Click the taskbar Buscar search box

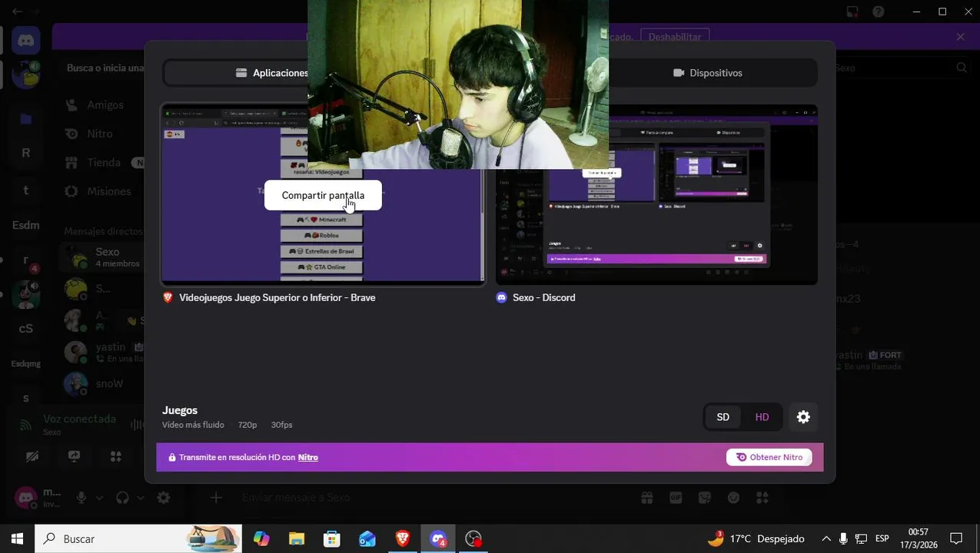(x=139, y=539)
